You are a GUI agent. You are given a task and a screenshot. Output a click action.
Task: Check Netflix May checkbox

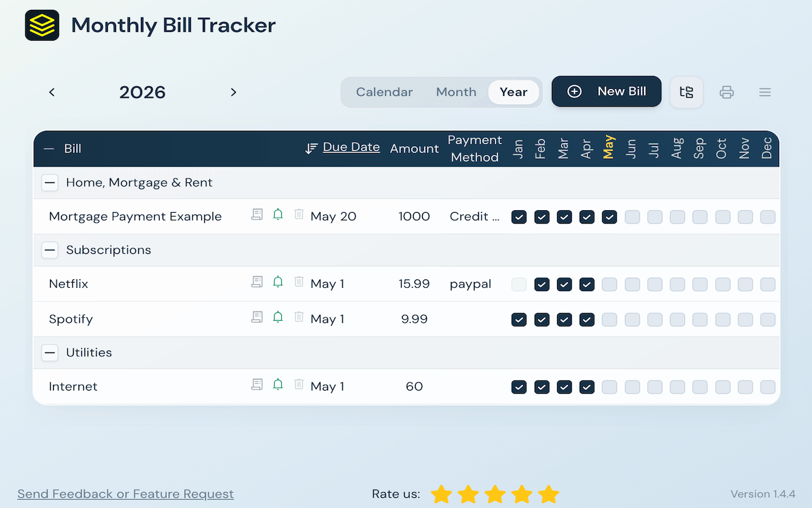[x=610, y=284]
